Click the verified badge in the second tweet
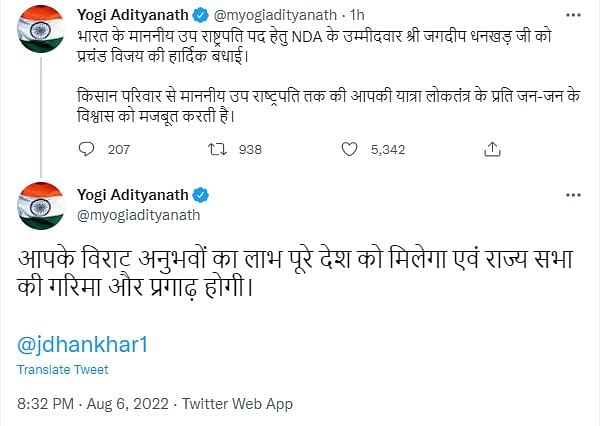Viewport: 603px width, 426px height. pos(201,192)
